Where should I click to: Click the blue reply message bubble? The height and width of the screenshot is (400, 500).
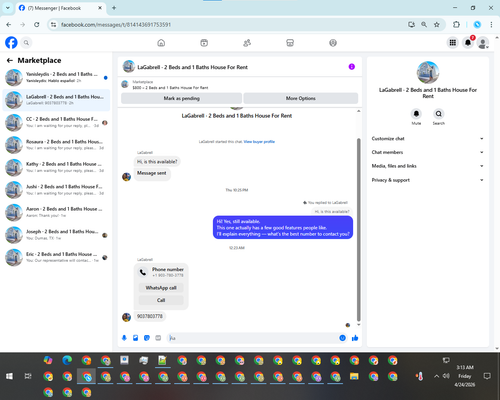coord(283,228)
